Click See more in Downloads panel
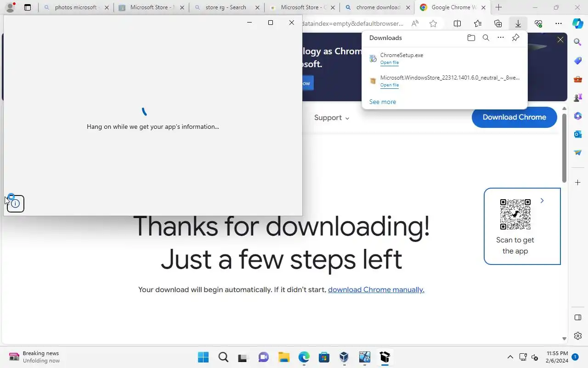The width and height of the screenshot is (588, 368). coord(383,102)
